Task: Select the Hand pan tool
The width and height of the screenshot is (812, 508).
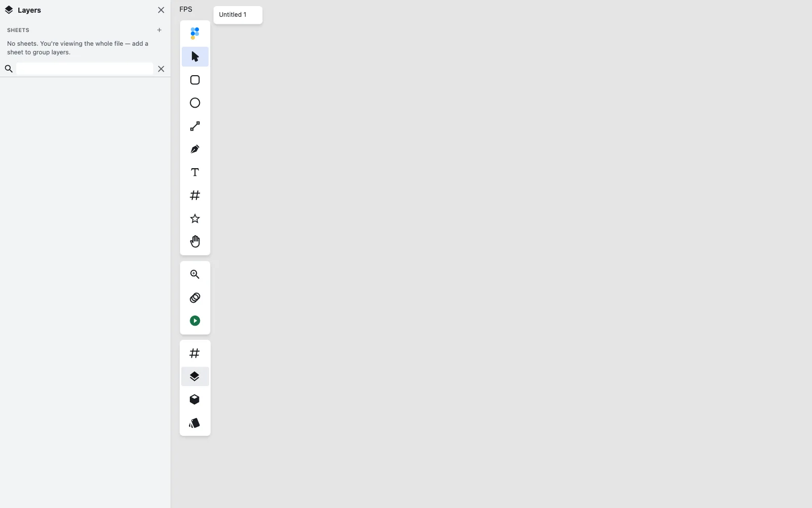Action: 195,241
